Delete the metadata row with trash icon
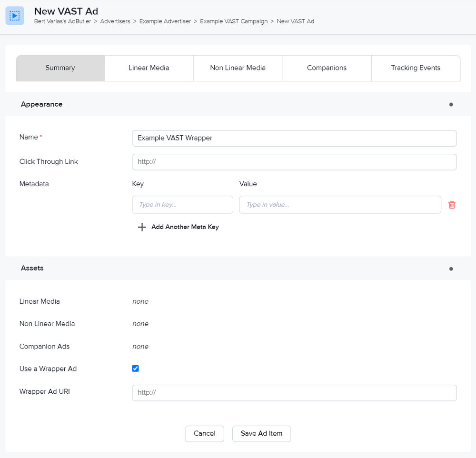The image size is (476, 458). (452, 205)
